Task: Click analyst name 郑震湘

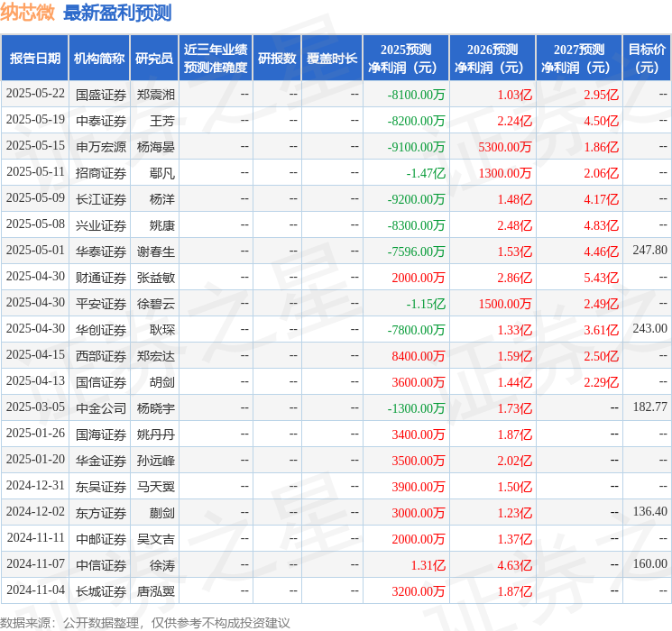Action: (x=155, y=95)
